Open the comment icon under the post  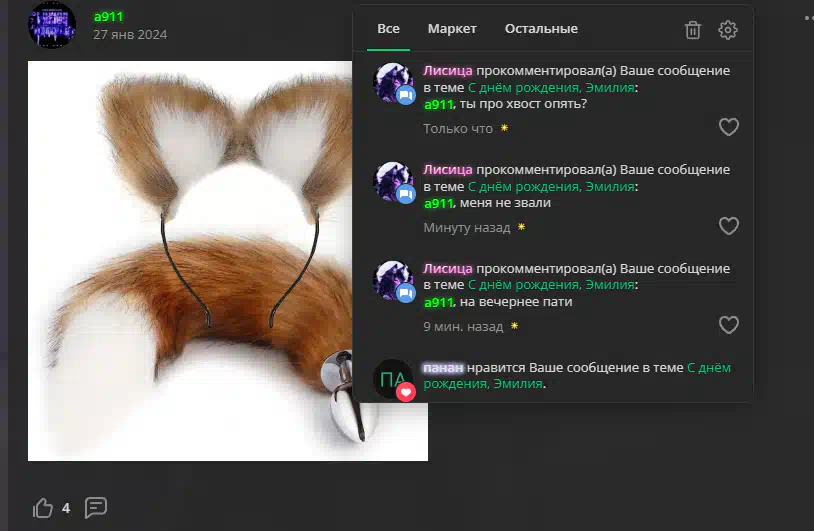click(x=96, y=507)
